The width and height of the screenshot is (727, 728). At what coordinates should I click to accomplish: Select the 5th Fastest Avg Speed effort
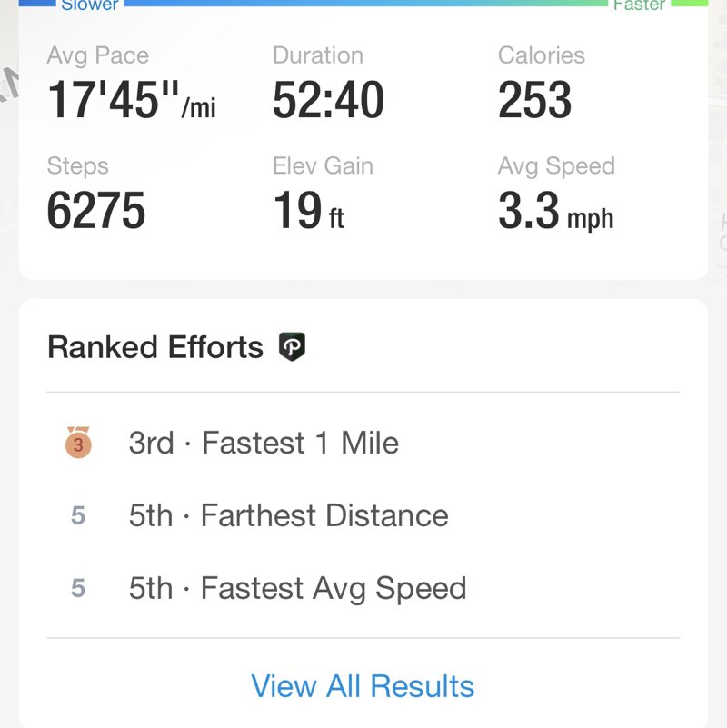297,589
